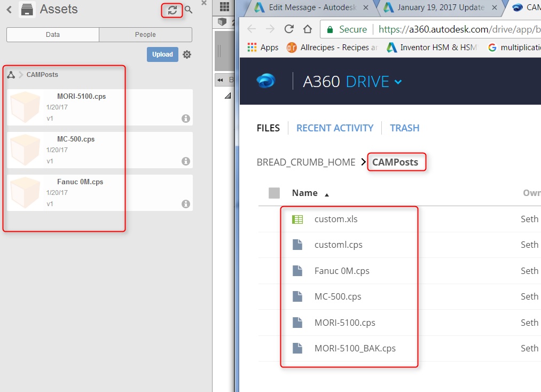Click the cube icon below grid button
The height and width of the screenshot is (392, 541).
(222, 22)
